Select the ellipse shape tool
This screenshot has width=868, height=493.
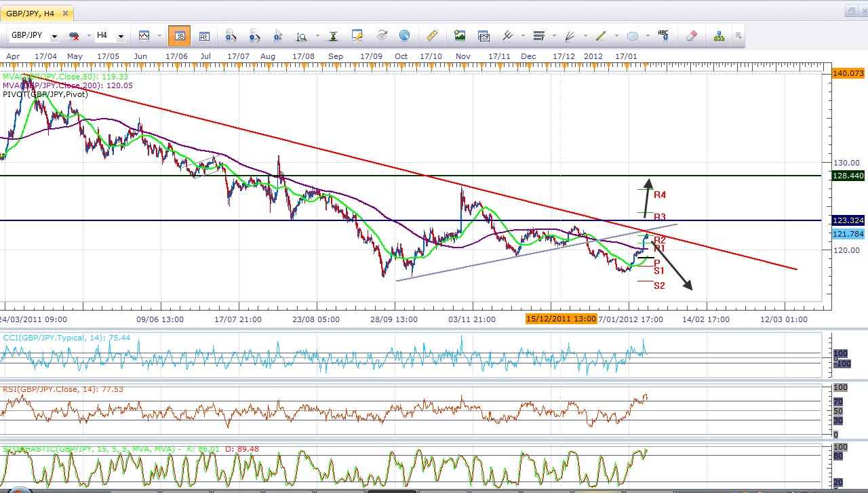(x=632, y=36)
